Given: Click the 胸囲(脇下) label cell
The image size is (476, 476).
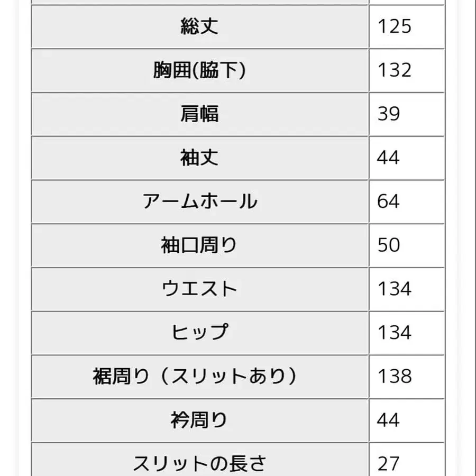Looking at the screenshot, I should [199, 70].
